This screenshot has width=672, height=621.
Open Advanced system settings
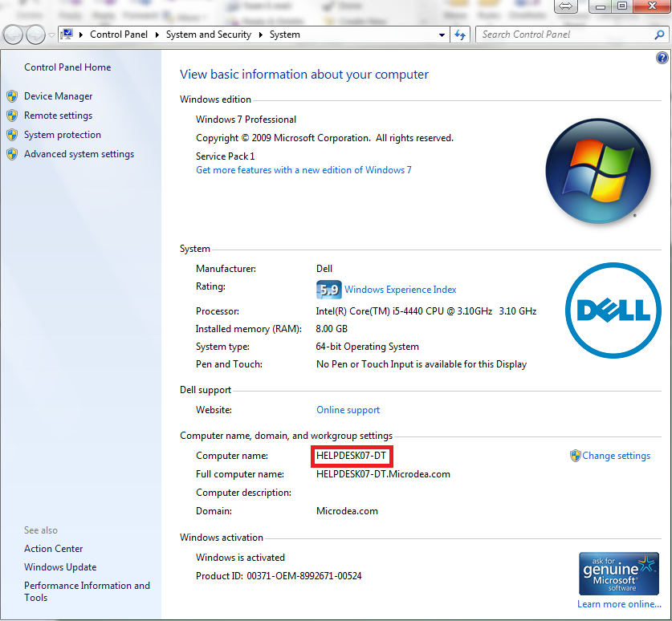coord(79,154)
